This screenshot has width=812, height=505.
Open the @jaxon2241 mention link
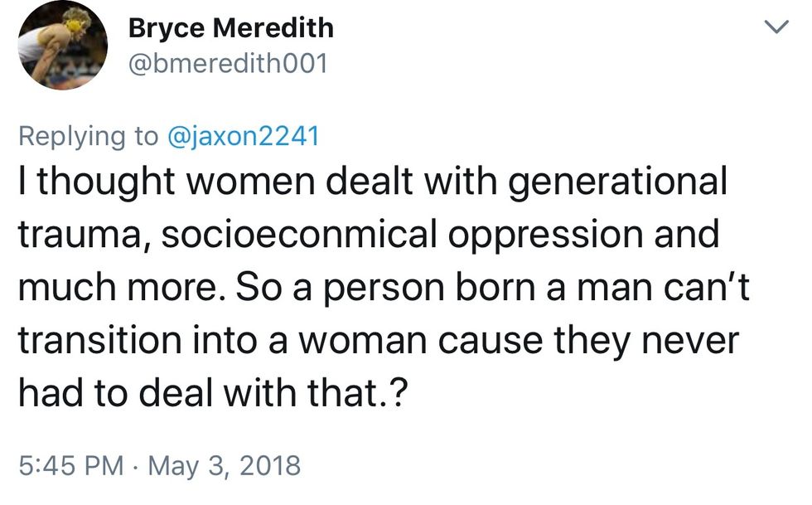coord(243,137)
